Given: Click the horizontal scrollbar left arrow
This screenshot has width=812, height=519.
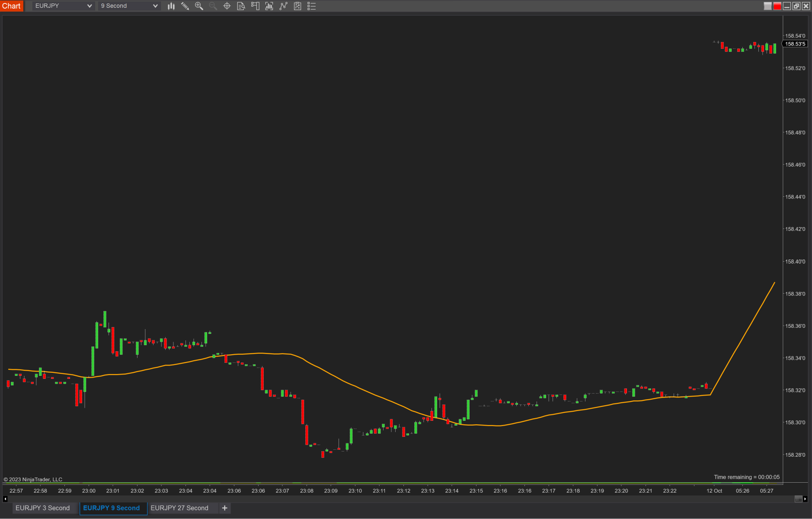Looking at the screenshot, I should pyautogui.click(x=5, y=499).
